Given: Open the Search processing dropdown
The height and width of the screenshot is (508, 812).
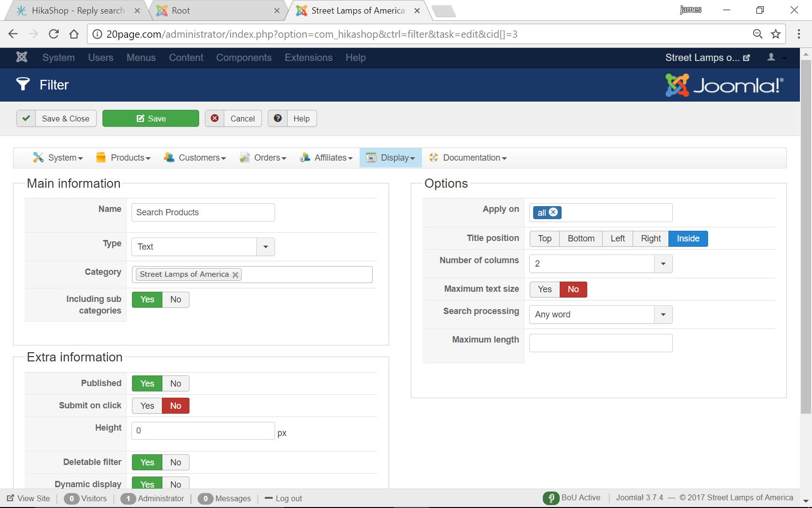Looking at the screenshot, I should pos(601,314).
